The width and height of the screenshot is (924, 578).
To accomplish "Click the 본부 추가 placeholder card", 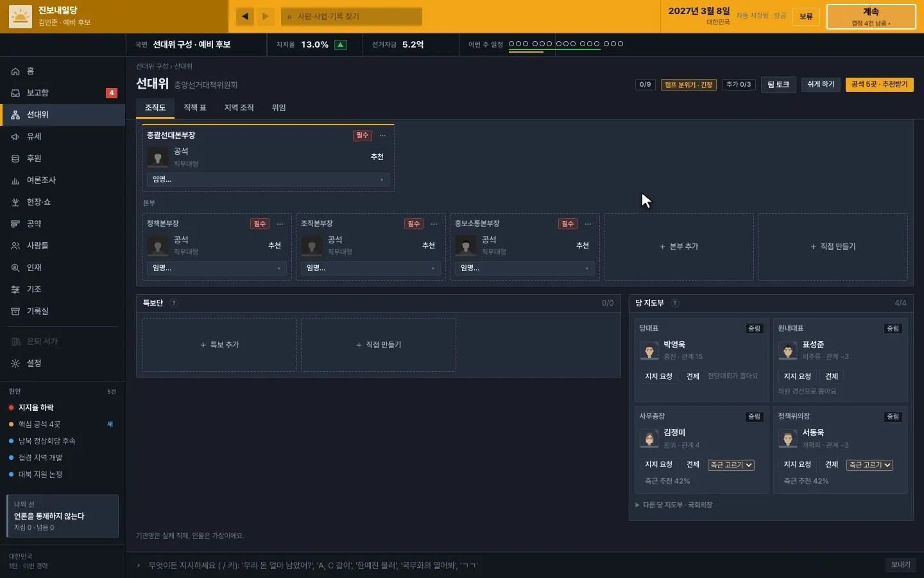I will pyautogui.click(x=679, y=247).
